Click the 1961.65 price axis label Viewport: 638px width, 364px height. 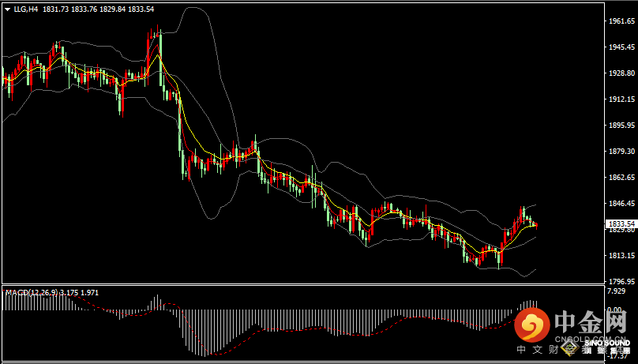tap(621, 21)
